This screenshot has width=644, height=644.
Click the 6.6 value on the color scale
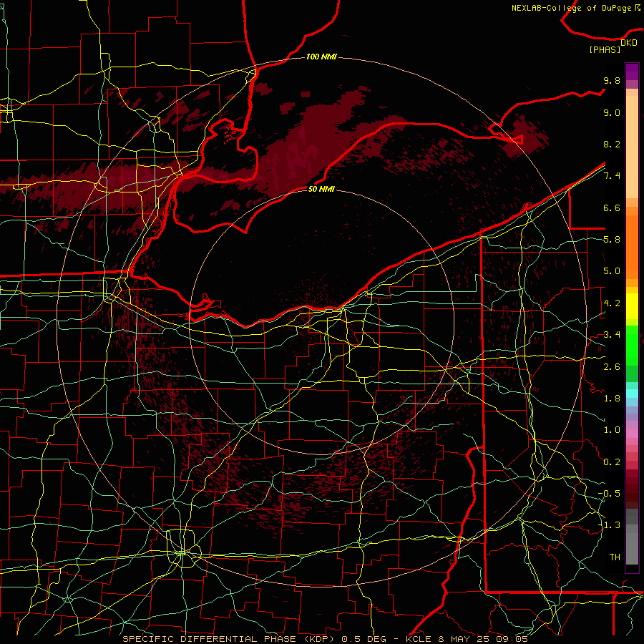pyautogui.click(x=612, y=208)
